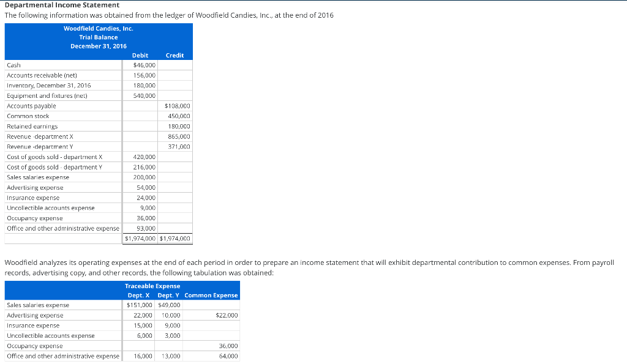Click the 15,000 Dept. X insurance cell
Image resolution: width=627 pixels, height=364 pixels.
tap(143, 325)
